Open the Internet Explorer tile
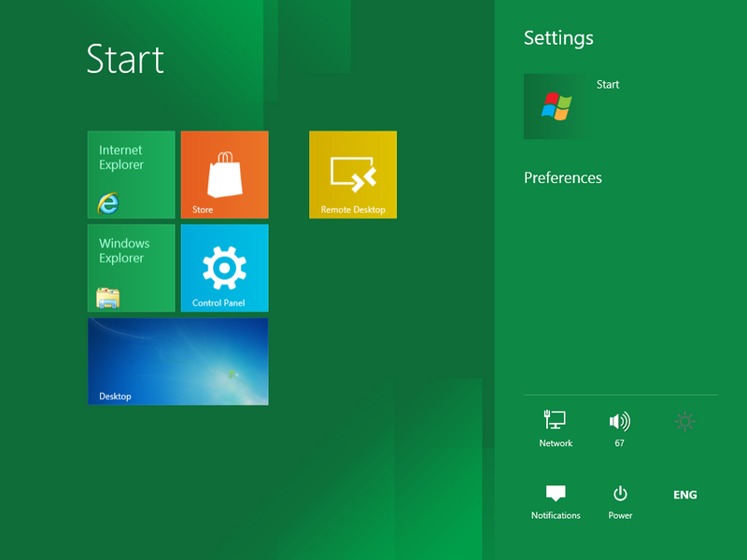 point(131,175)
